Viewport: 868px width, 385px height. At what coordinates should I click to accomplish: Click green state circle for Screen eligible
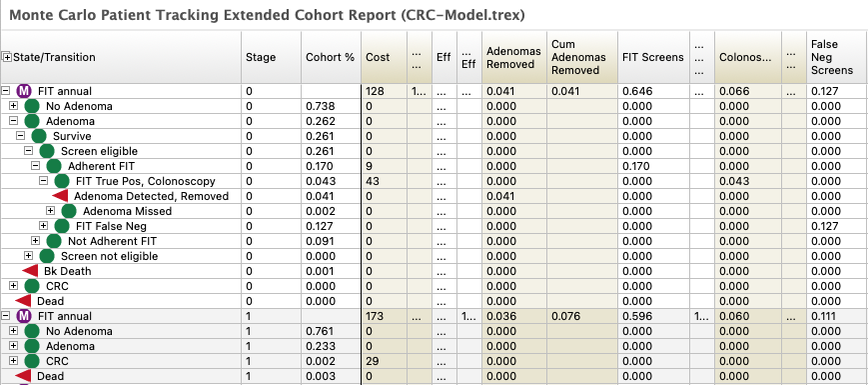pyautogui.click(x=47, y=151)
